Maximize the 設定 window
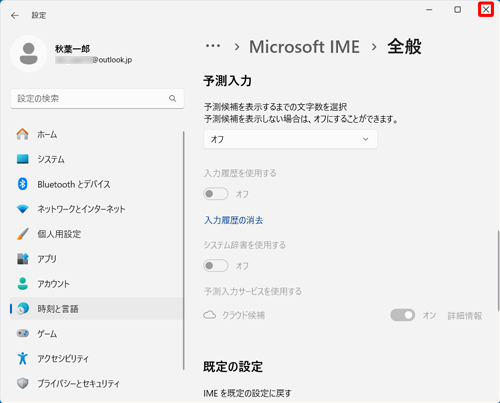Image resolution: width=500 pixels, height=403 pixels. click(x=458, y=10)
